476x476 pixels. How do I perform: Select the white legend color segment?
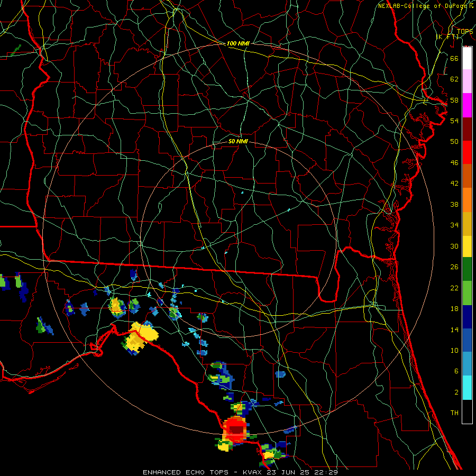(x=467, y=58)
